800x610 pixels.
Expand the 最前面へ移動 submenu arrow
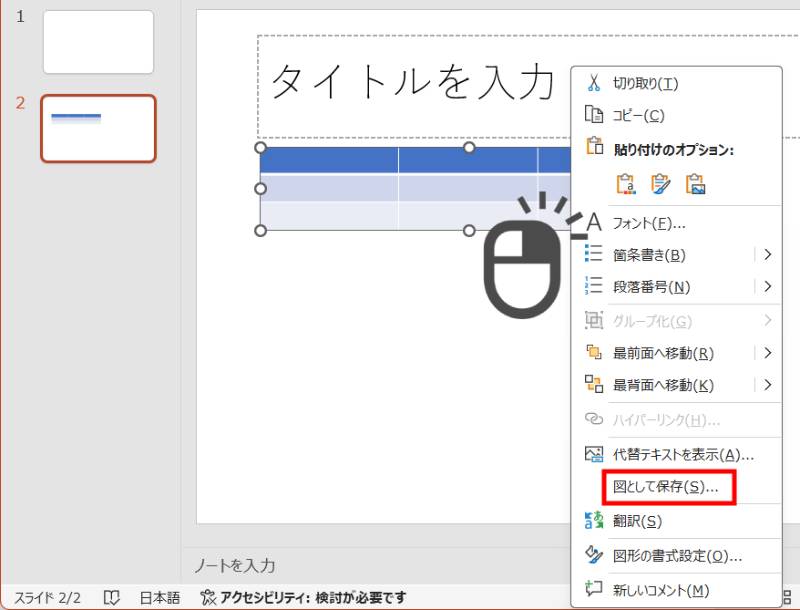point(768,352)
